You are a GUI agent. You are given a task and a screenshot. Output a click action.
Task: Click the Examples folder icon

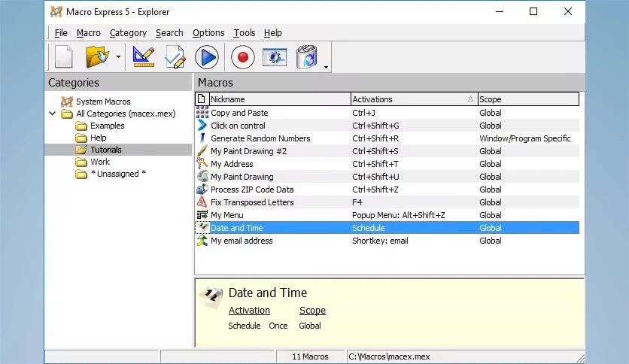point(81,126)
